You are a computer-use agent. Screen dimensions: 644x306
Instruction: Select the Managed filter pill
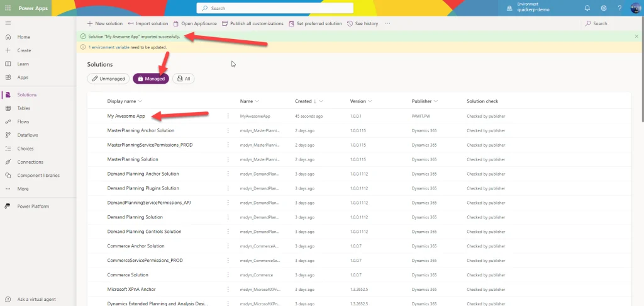coord(151,79)
